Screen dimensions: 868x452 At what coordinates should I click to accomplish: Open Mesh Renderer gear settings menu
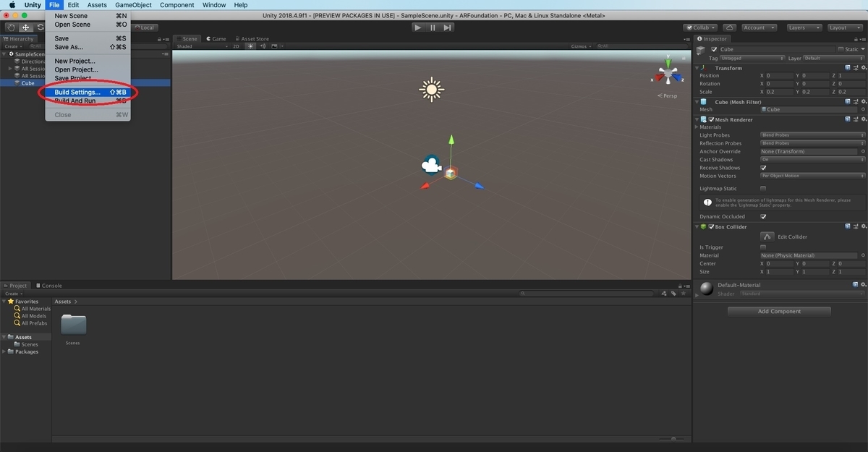pyautogui.click(x=862, y=119)
